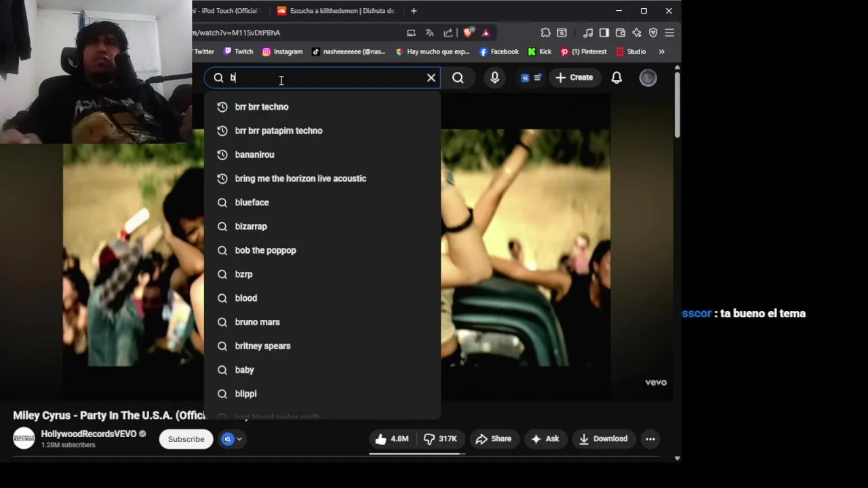Image resolution: width=868 pixels, height=488 pixels.
Task: Open Leo AI sparkle icon
Action: pyautogui.click(x=636, y=33)
